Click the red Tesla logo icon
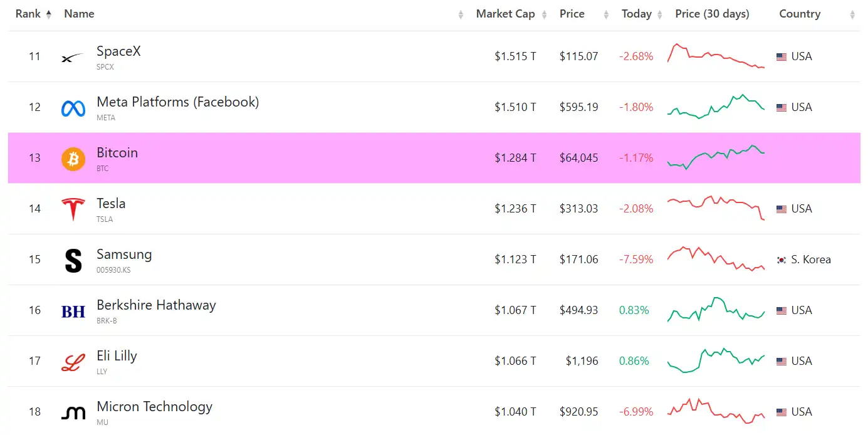This screenshot has height=435, width=868. [73, 209]
